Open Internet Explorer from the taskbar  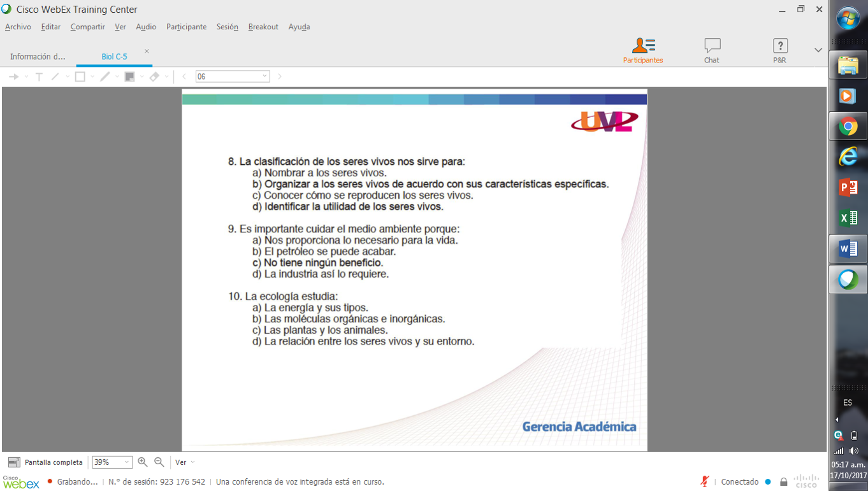tap(848, 157)
